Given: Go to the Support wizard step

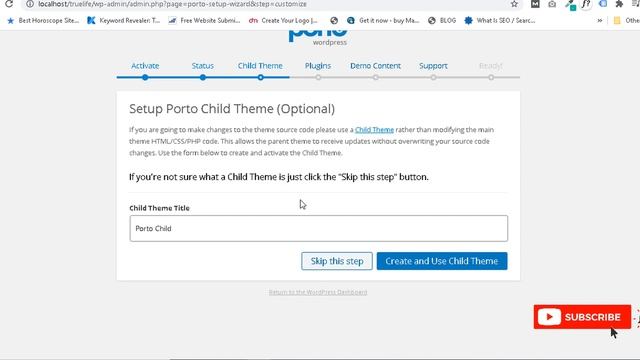Looking at the screenshot, I should (433, 66).
